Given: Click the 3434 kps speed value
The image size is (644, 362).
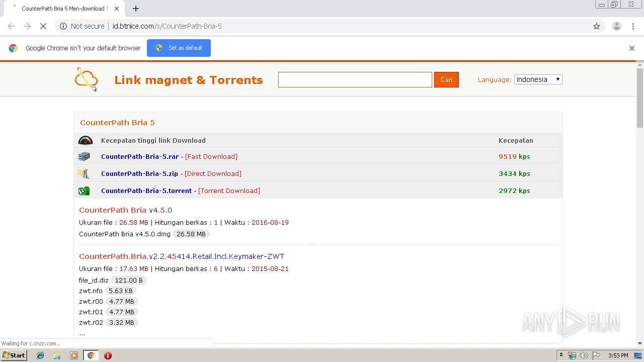Looking at the screenshot, I should click(x=514, y=173).
